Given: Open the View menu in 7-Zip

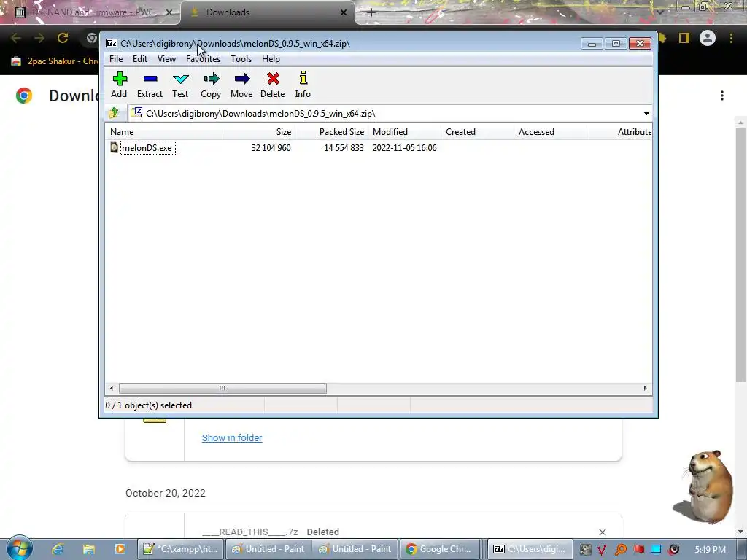Looking at the screenshot, I should coord(166,59).
